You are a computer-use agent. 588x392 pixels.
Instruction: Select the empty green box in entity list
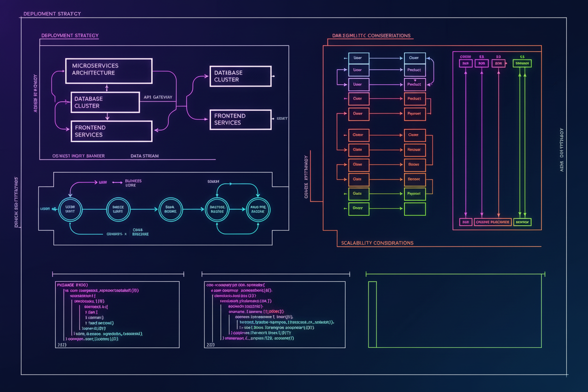click(x=415, y=209)
